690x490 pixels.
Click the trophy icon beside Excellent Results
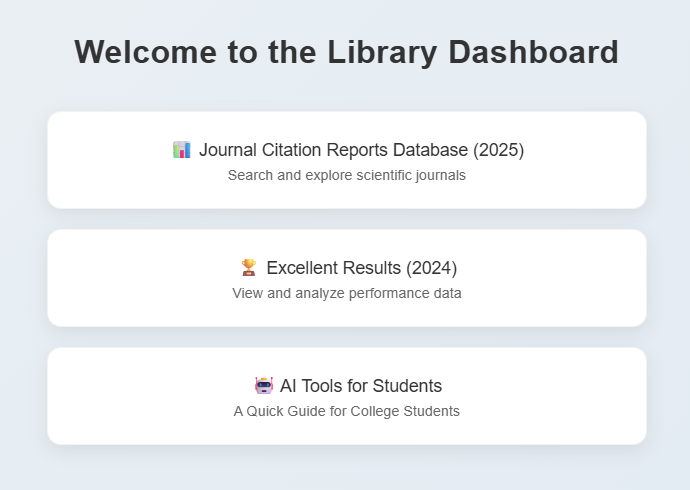(x=249, y=267)
